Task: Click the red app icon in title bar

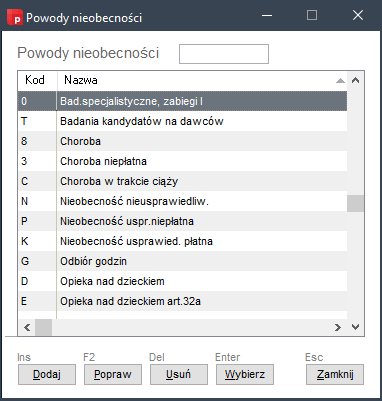Action: (15, 17)
